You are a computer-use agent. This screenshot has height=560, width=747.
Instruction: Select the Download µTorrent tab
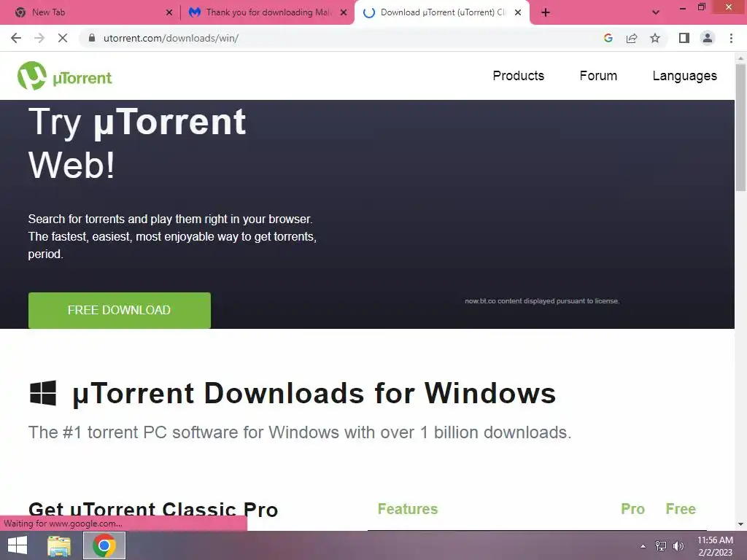442,12
